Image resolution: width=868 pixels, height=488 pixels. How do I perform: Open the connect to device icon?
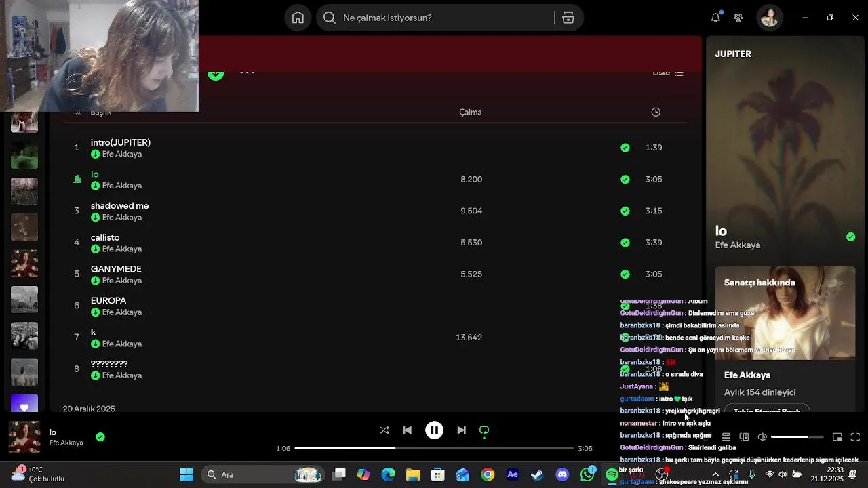[744, 437]
